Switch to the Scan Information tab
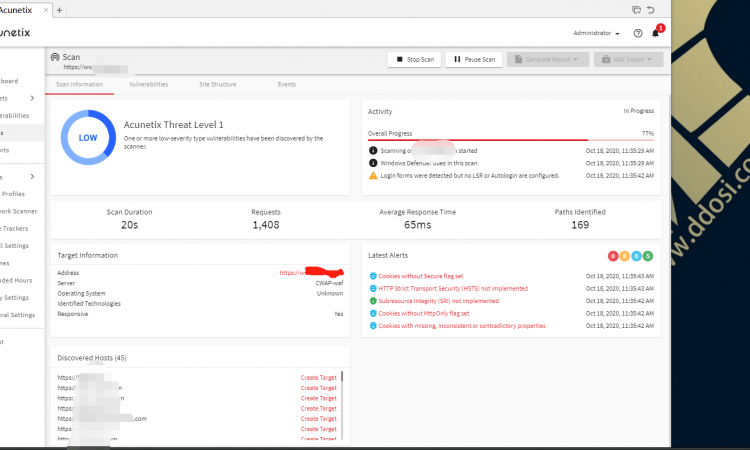Screen dimensions: 750x450 click(79, 84)
